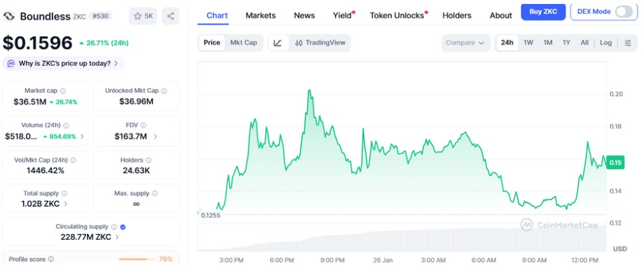Click the share icon next to Boundless
Image resolution: width=644 pixels, height=275 pixels.
(170, 16)
